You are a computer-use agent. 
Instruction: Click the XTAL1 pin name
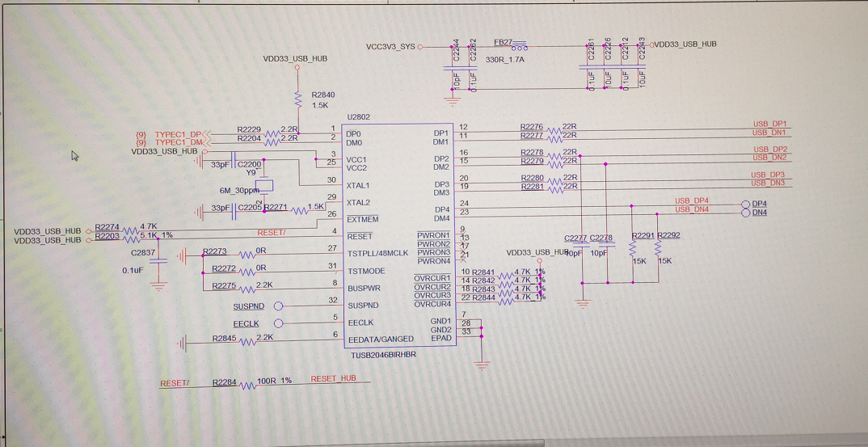(x=358, y=186)
